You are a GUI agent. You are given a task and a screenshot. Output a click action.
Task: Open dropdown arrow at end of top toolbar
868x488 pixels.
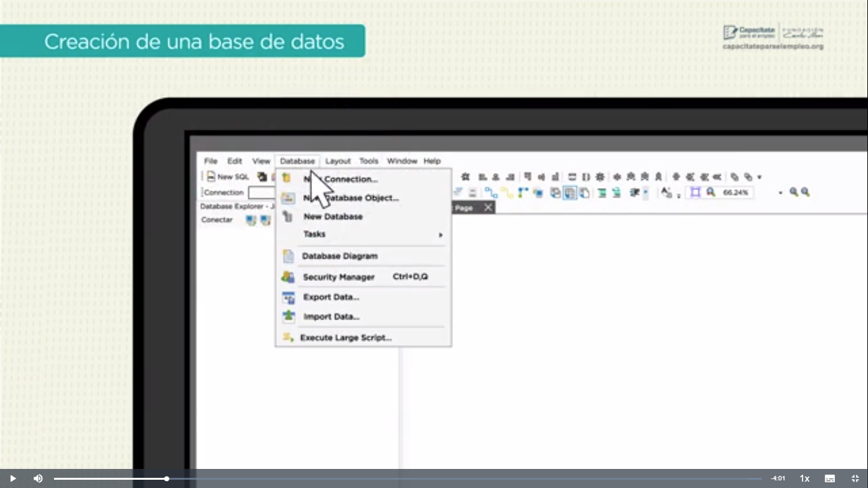point(759,177)
